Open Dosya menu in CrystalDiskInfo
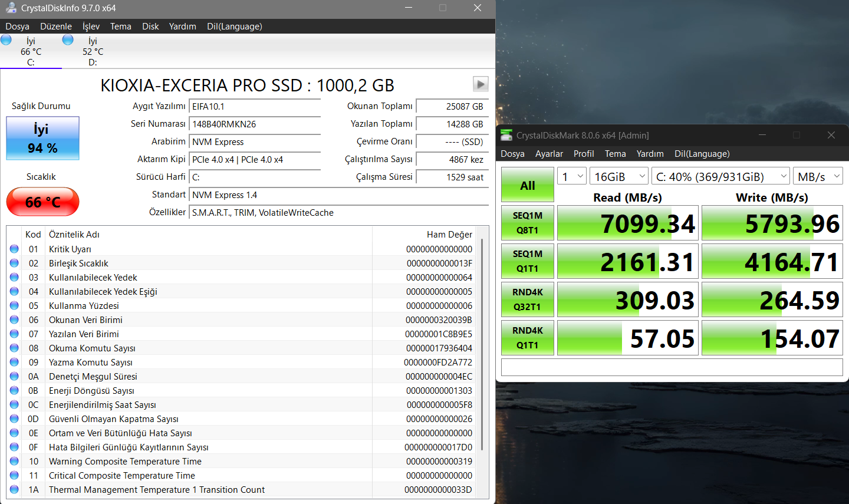Image resolution: width=849 pixels, height=504 pixels. [17, 26]
